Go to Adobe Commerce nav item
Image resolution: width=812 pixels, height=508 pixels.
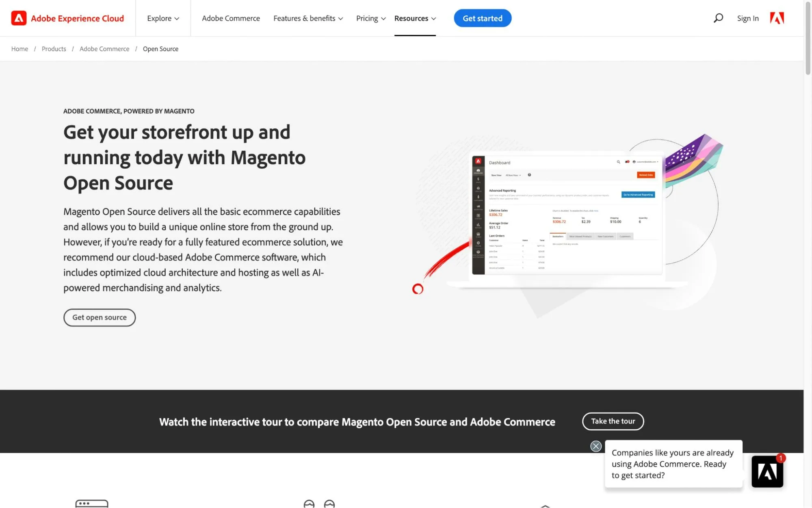pyautogui.click(x=231, y=18)
